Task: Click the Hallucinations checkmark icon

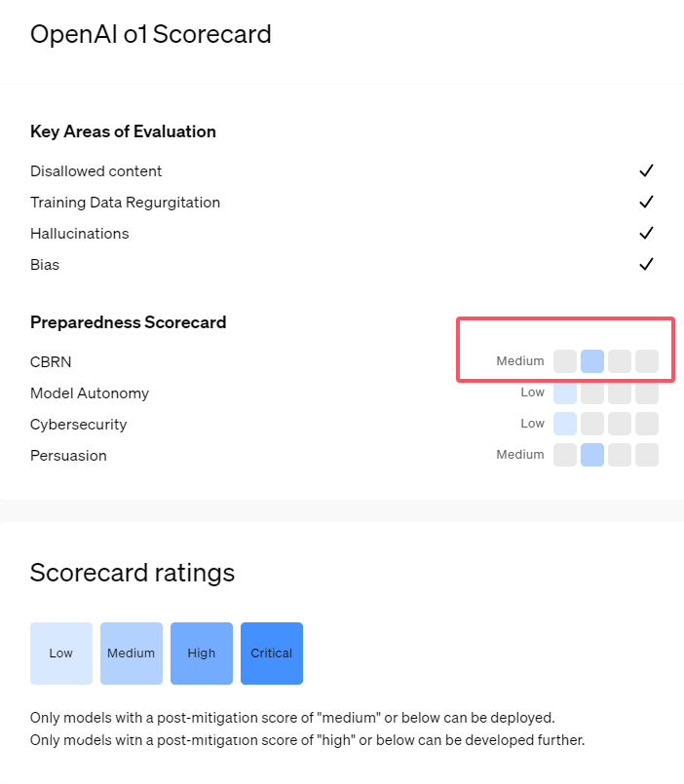Action: coord(645,234)
